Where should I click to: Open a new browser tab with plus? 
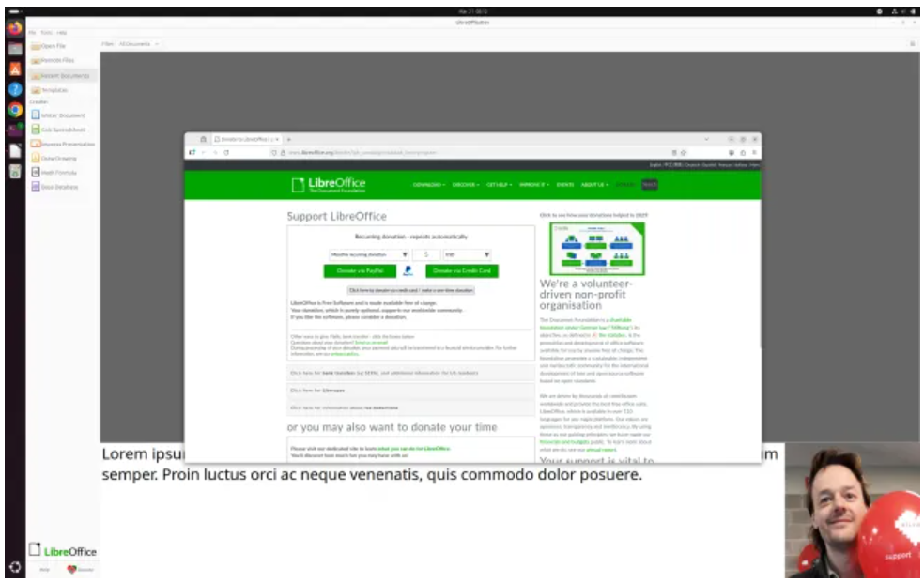tap(289, 140)
